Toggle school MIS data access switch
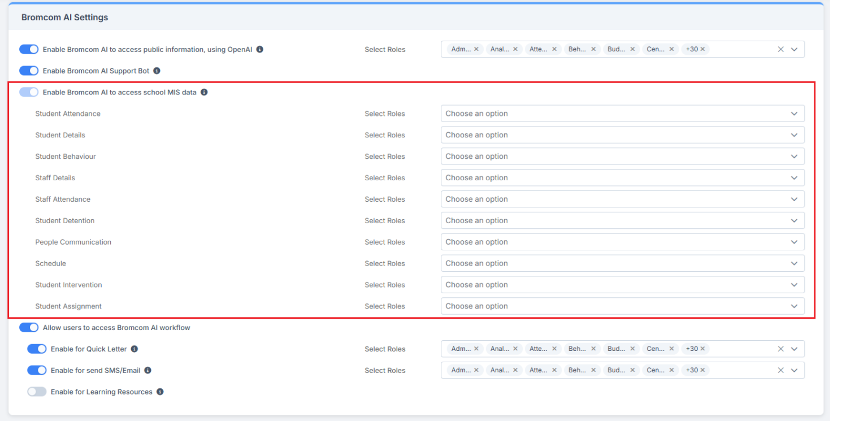 click(x=29, y=92)
